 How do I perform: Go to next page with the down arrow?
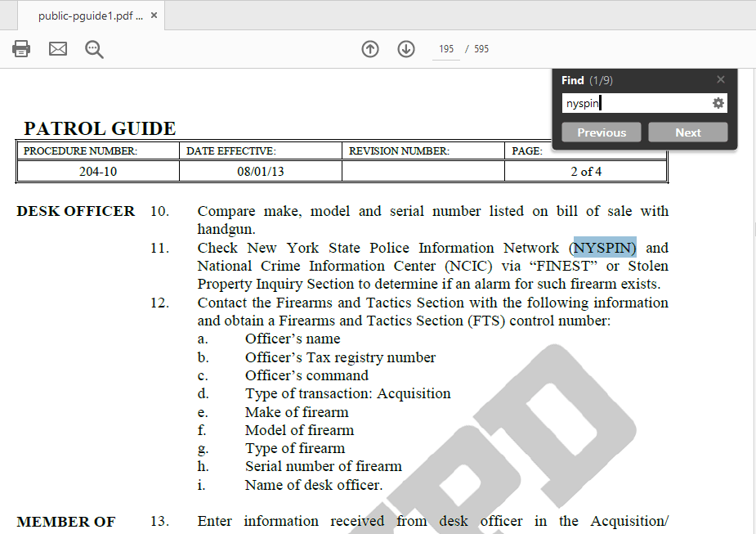pos(406,49)
